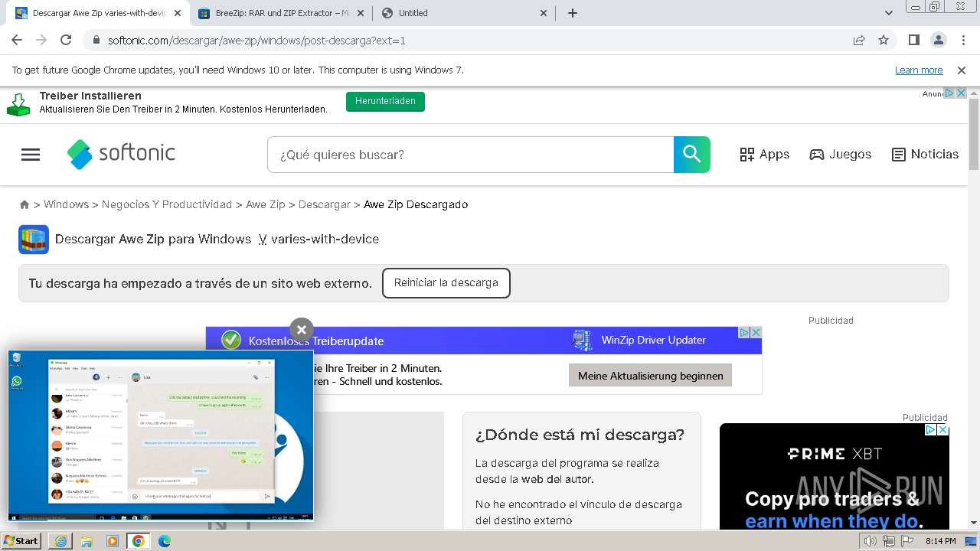This screenshot has height=551, width=980.
Task: Reload the page with the refresh icon
Action: (x=66, y=41)
